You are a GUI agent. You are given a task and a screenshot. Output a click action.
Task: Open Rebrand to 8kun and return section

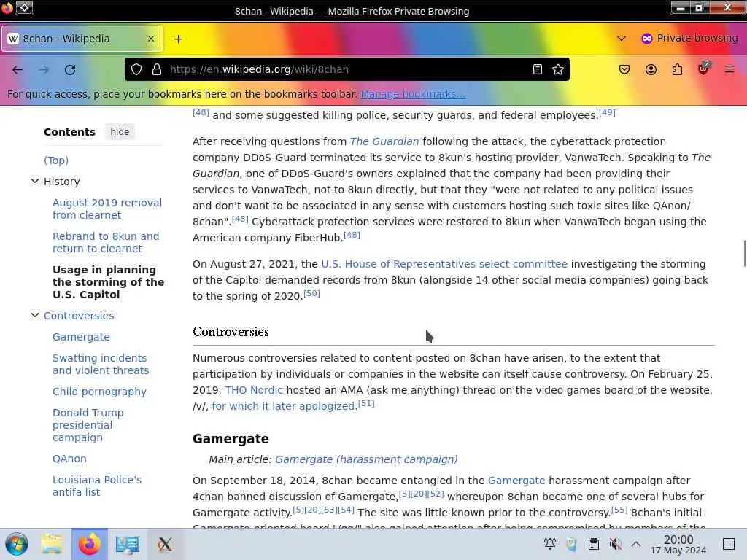pos(106,242)
